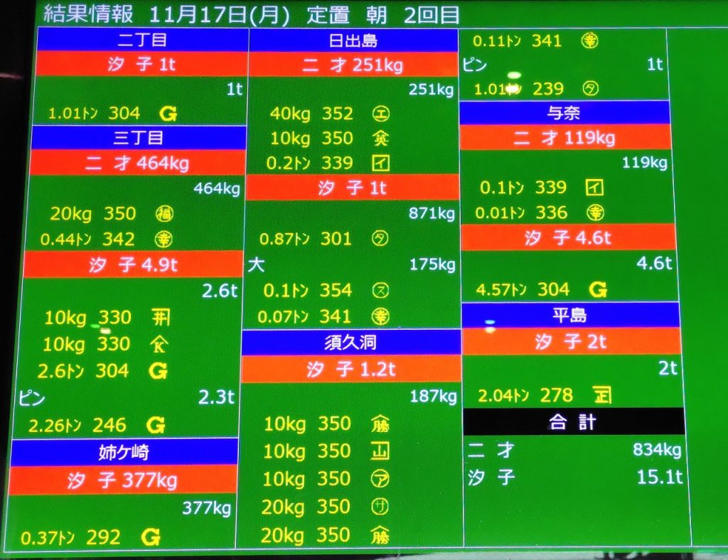Select the 日出島 blue header
The height and width of the screenshot is (560, 728).
(353, 40)
